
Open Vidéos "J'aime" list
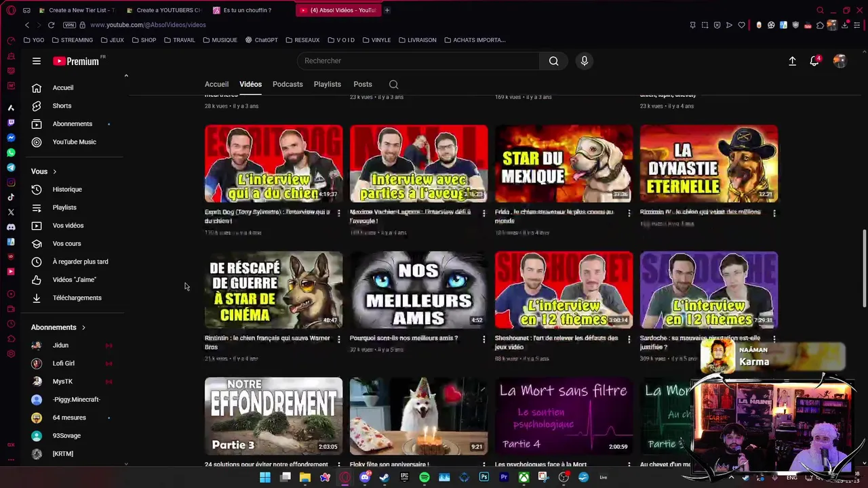(x=73, y=280)
